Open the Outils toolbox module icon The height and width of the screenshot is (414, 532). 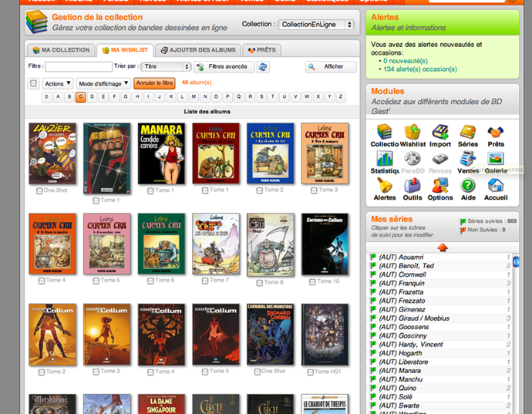412,185
